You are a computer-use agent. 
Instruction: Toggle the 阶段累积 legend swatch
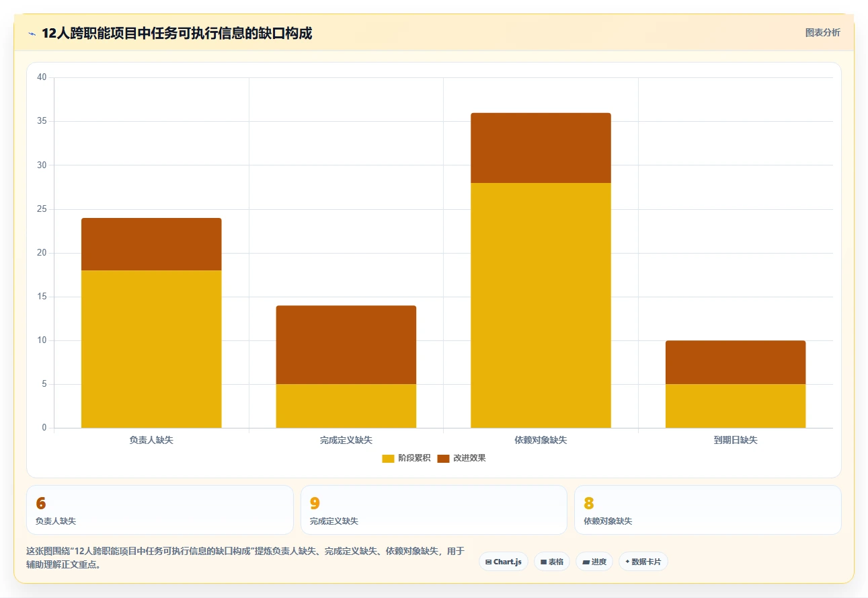click(388, 459)
